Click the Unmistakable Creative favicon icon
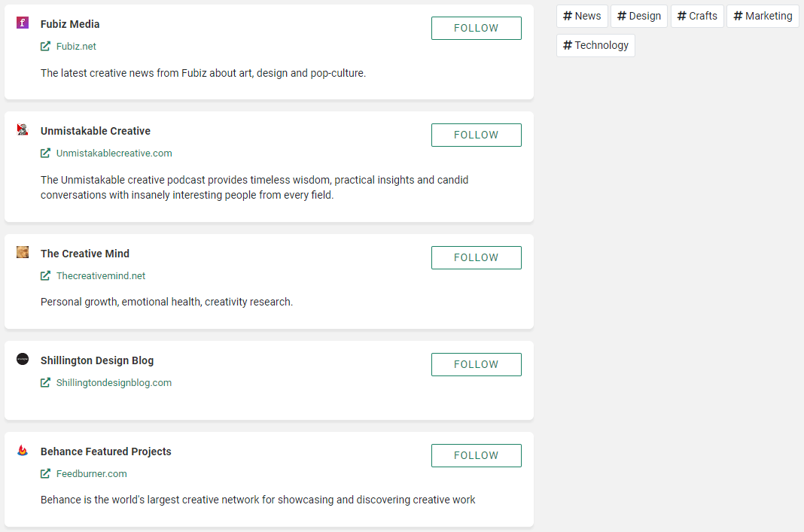Screen dimensions: 804x532 [x=23, y=129]
